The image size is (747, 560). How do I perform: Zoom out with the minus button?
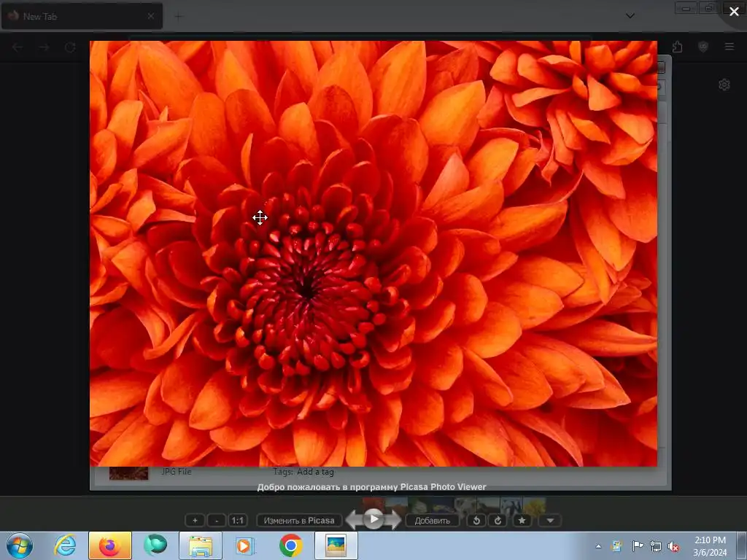(x=217, y=521)
